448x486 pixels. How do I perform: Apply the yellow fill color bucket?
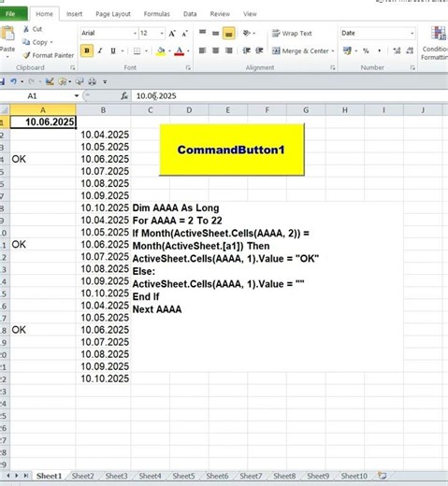pos(161,50)
